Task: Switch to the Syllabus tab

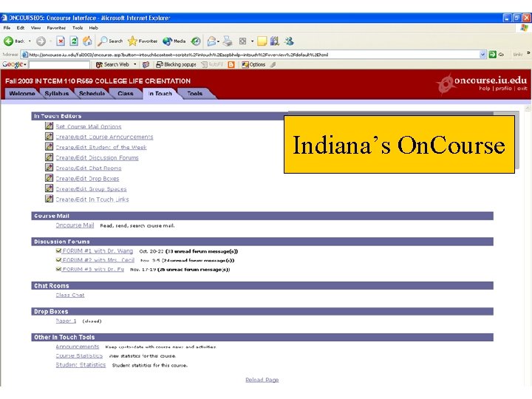Action: [57, 93]
